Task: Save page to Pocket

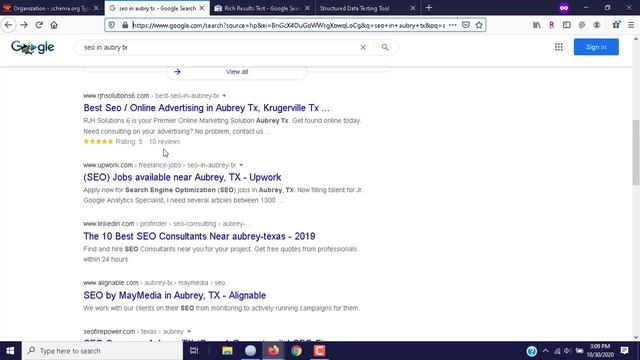Action: point(466,25)
